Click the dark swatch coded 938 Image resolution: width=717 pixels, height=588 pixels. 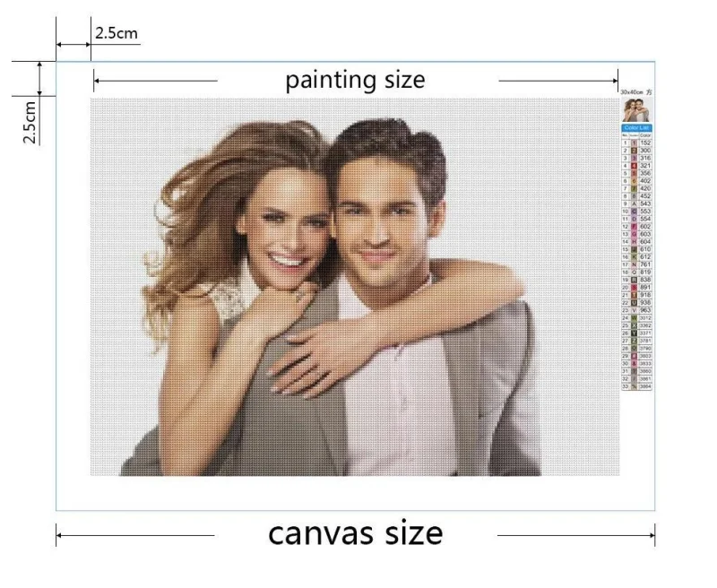[x=635, y=303]
